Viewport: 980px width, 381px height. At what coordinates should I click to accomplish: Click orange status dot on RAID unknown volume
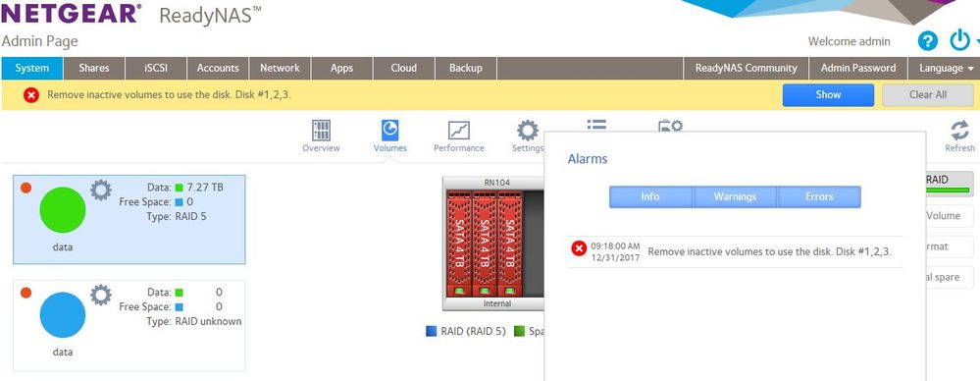pyautogui.click(x=26, y=293)
